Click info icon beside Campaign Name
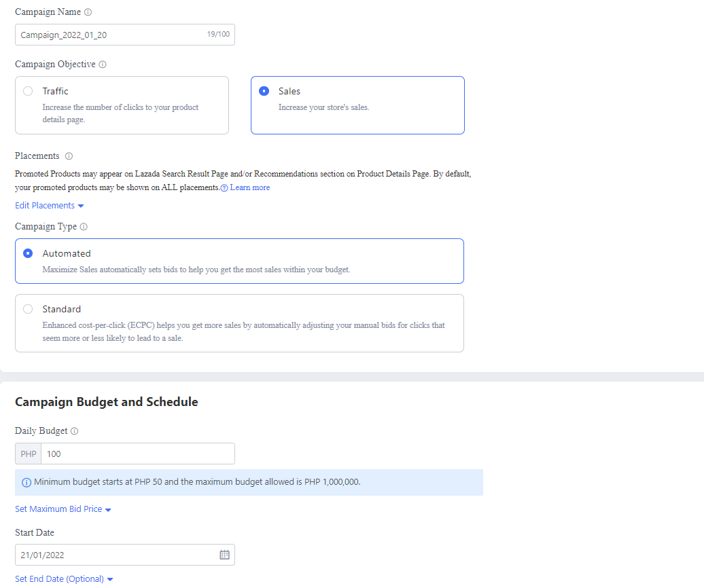The image size is (704, 588). pos(88,12)
